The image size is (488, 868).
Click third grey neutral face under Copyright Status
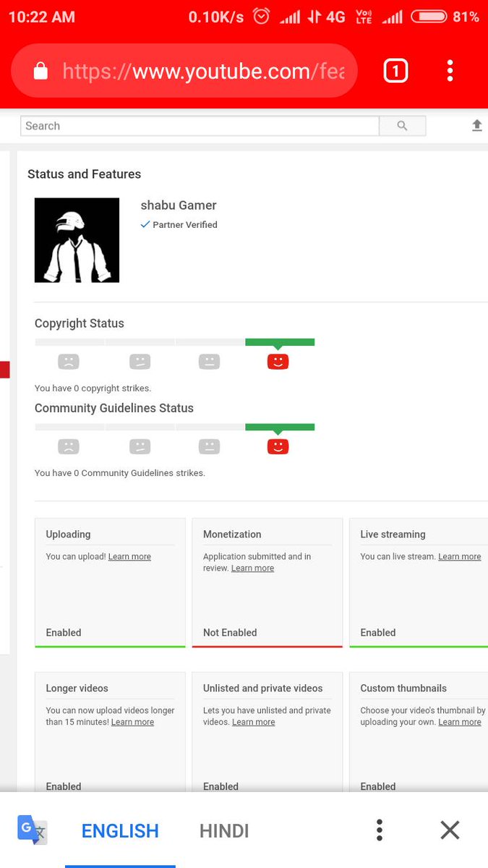click(x=209, y=362)
